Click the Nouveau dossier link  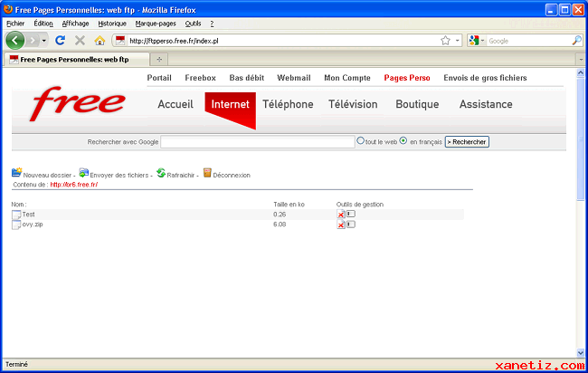coord(47,176)
